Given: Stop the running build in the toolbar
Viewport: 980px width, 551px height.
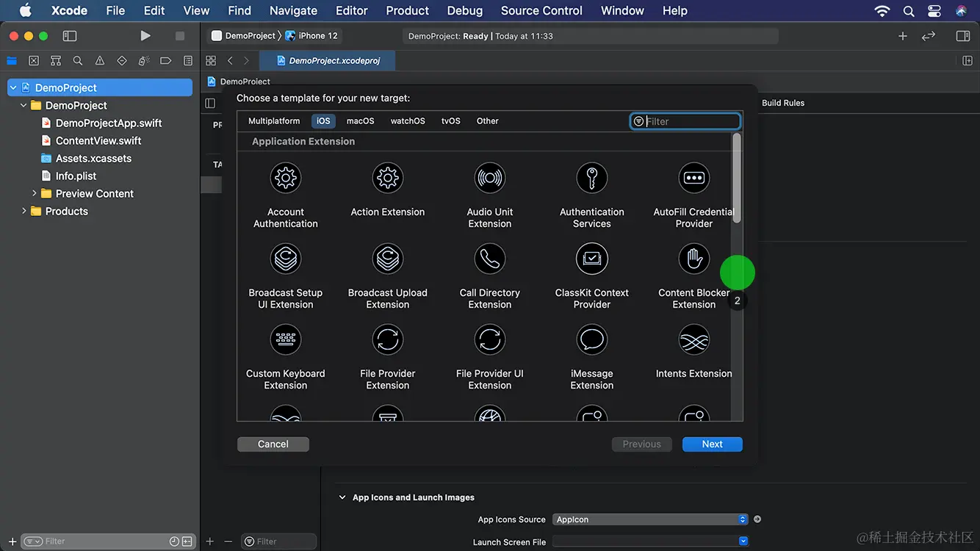Looking at the screenshot, I should pyautogui.click(x=180, y=36).
